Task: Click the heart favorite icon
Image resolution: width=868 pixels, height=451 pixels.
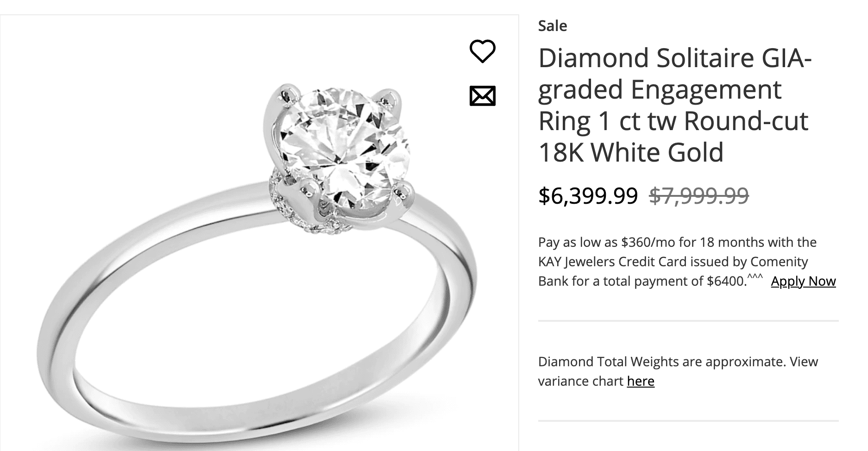Action: pyautogui.click(x=482, y=51)
